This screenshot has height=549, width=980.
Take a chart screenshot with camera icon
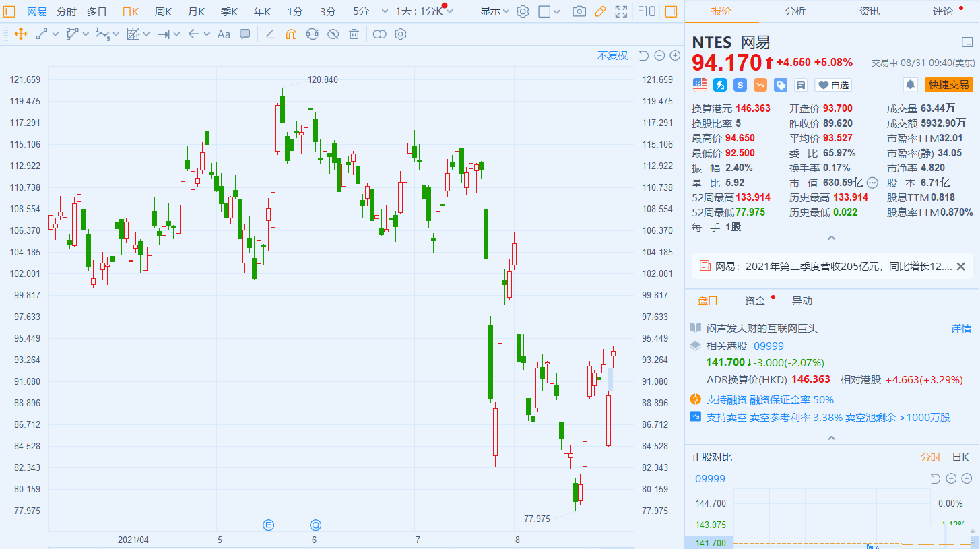tap(579, 11)
